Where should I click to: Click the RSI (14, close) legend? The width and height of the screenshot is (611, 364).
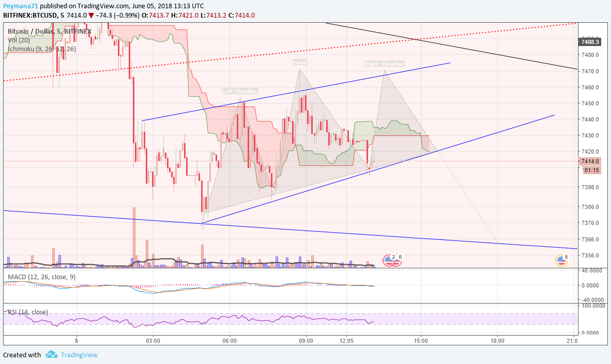(x=28, y=312)
